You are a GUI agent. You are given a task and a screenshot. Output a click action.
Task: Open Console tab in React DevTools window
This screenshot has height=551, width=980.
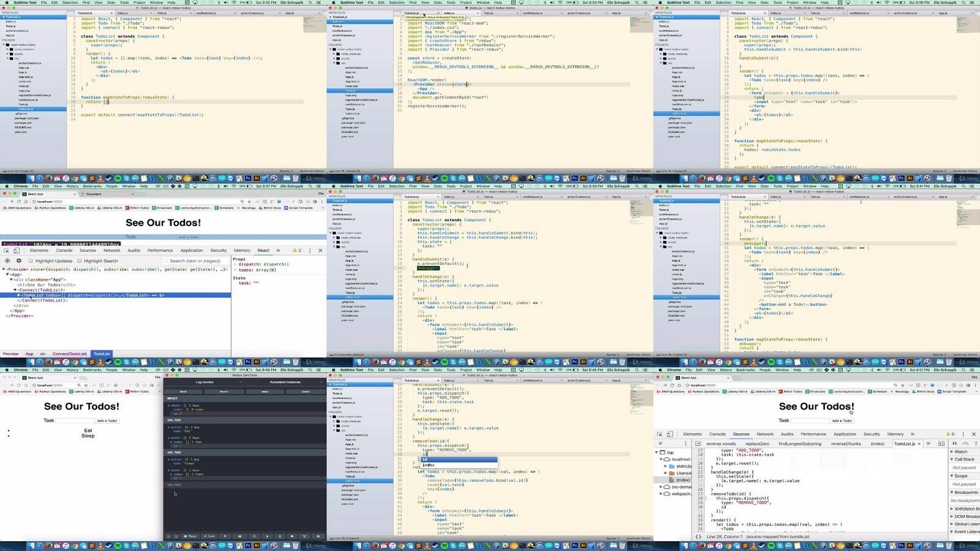click(x=64, y=250)
